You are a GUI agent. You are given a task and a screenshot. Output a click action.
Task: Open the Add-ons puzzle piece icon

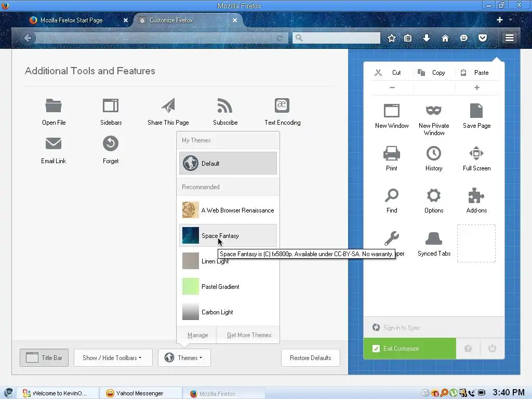[x=476, y=195]
